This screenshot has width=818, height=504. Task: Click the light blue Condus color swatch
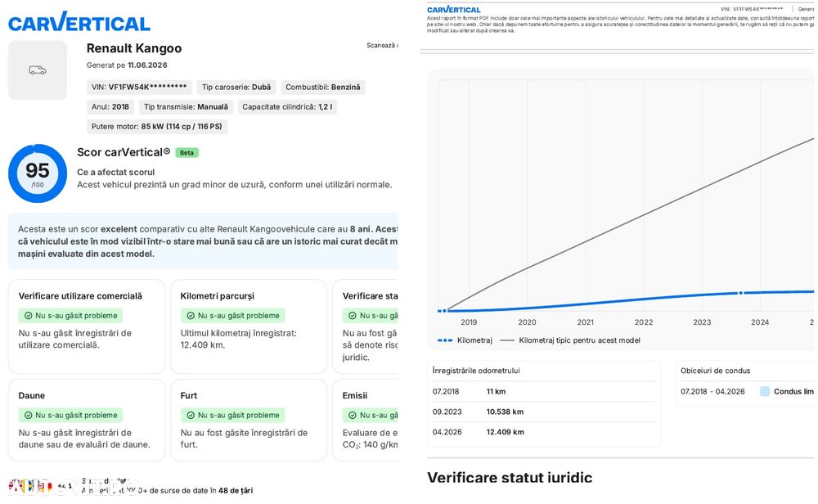[x=765, y=391]
